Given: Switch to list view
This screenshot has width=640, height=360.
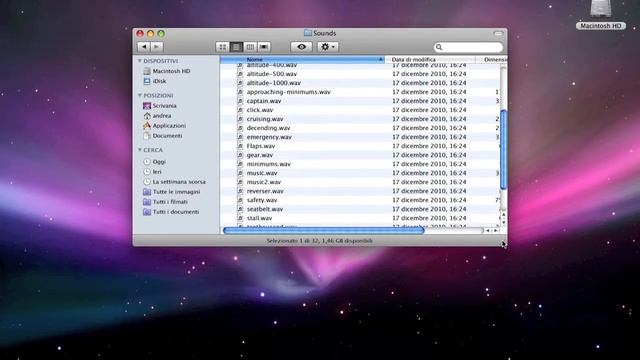Looking at the screenshot, I should (x=236, y=47).
